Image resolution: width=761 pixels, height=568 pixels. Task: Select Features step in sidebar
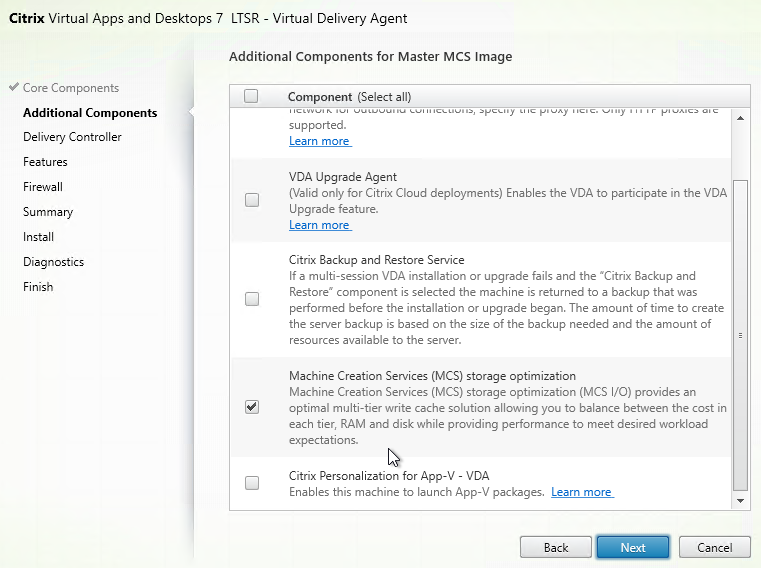[x=45, y=162]
